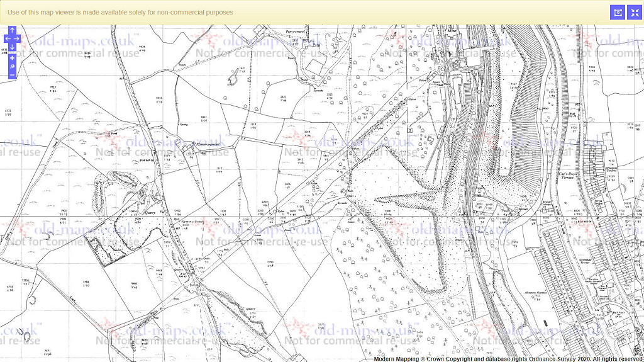The image size is (644, 362).
Task: Exit full screen with inward arrows icon
Action: click(635, 13)
